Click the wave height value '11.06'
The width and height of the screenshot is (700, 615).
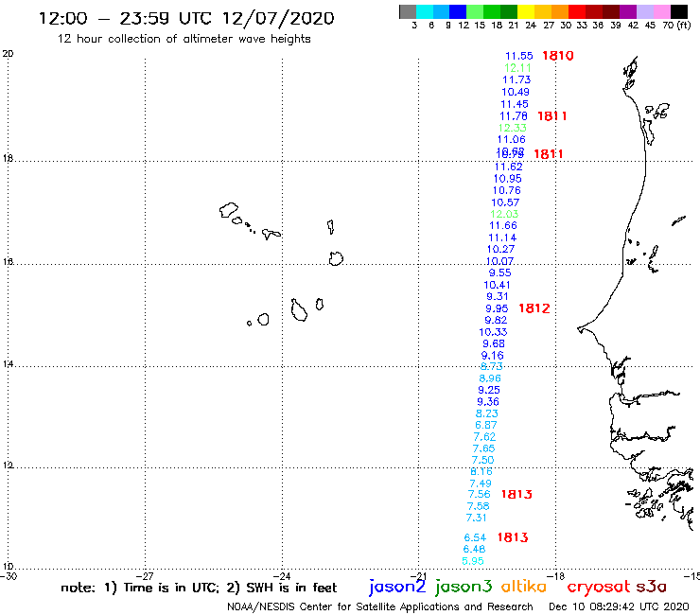pyautogui.click(x=511, y=139)
